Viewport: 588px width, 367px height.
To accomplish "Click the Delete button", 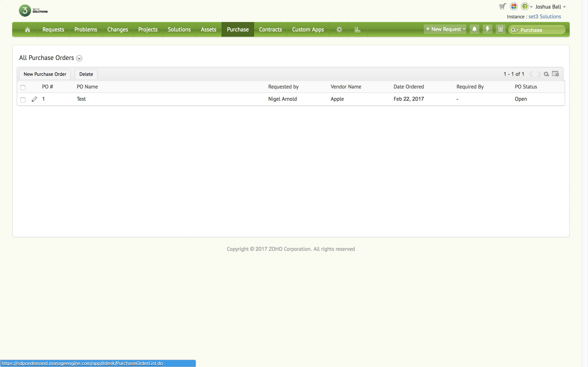I will click(x=86, y=74).
